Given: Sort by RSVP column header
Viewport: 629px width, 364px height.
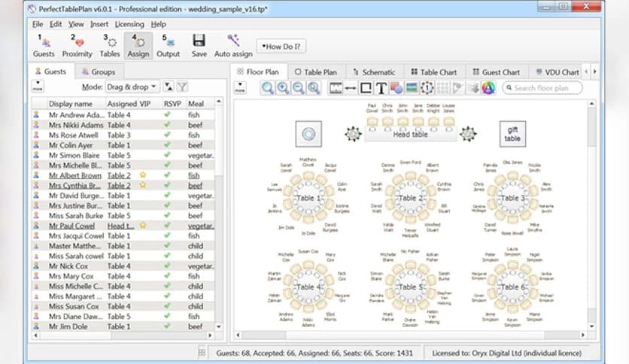Looking at the screenshot, I should point(172,104).
